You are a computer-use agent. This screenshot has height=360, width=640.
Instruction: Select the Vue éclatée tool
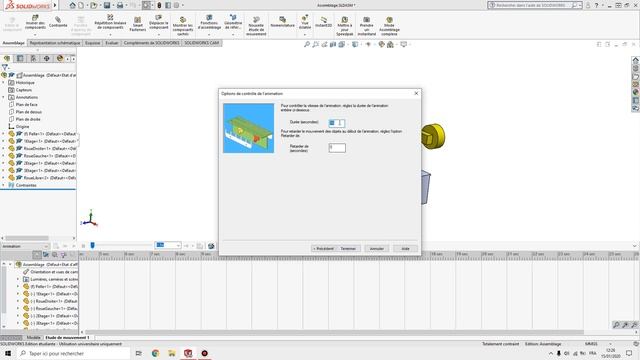(305, 23)
